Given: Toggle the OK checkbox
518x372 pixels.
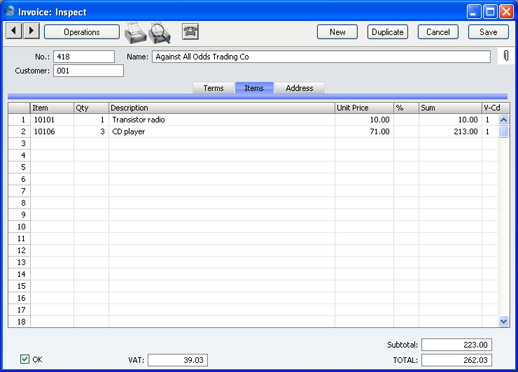Looking at the screenshot, I should tap(25, 359).
